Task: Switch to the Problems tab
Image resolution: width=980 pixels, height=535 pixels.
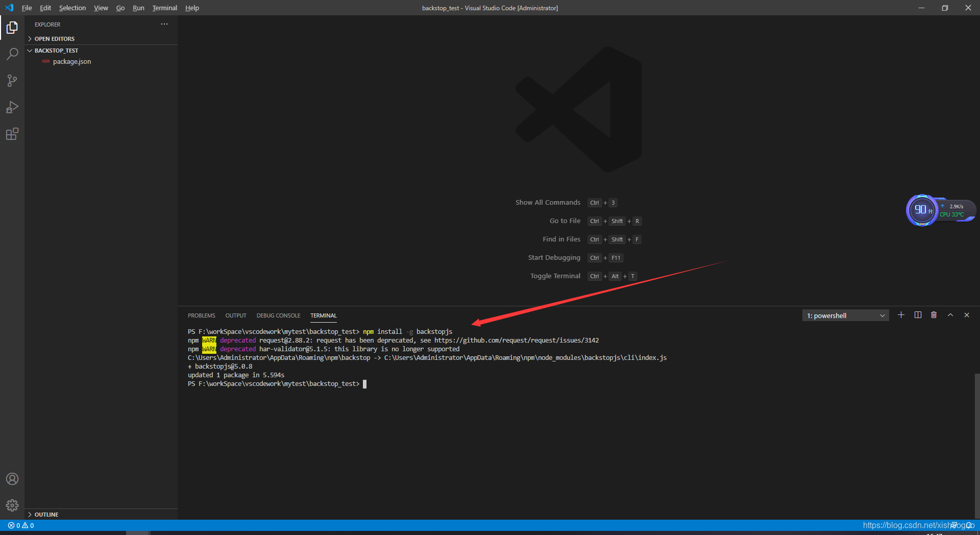Action: (x=202, y=315)
